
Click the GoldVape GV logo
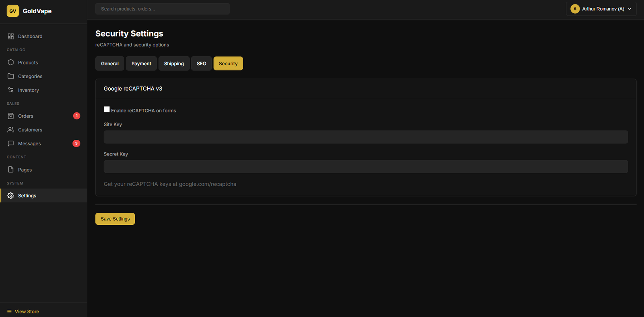(x=13, y=11)
